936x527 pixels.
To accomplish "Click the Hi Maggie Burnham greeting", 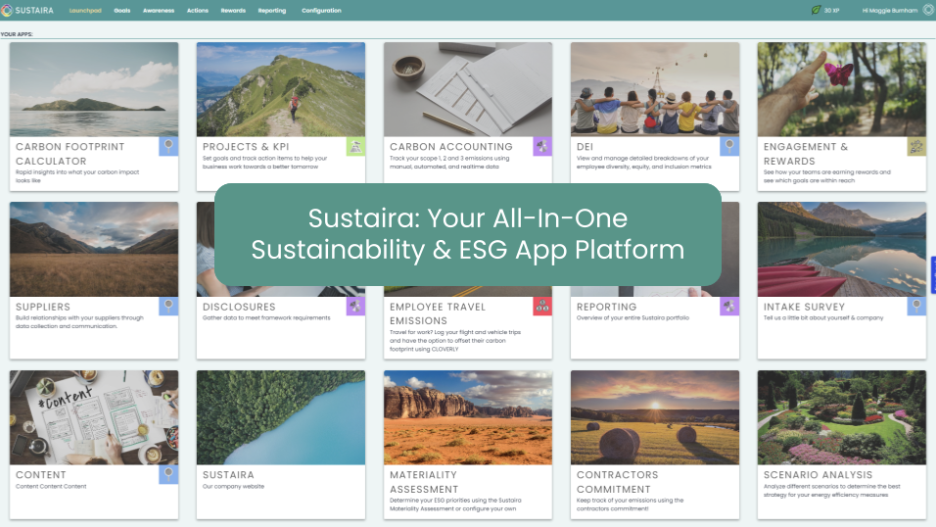I will click(889, 11).
